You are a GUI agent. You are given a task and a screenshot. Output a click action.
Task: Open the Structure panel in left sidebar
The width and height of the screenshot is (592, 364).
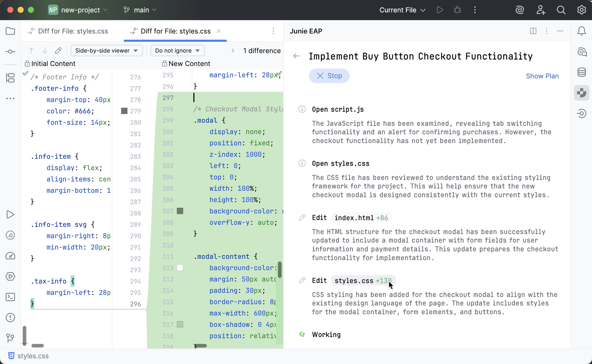coord(10,78)
